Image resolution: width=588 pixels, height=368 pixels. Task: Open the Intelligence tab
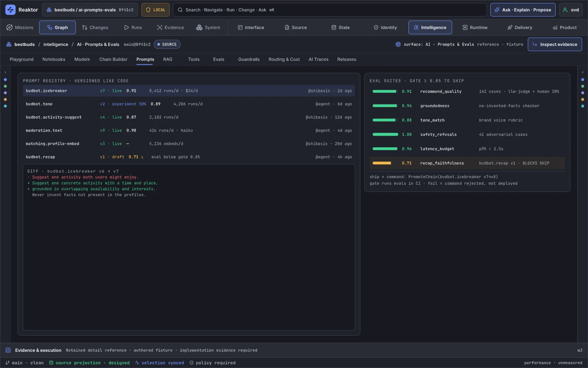pyautogui.click(x=430, y=28)
